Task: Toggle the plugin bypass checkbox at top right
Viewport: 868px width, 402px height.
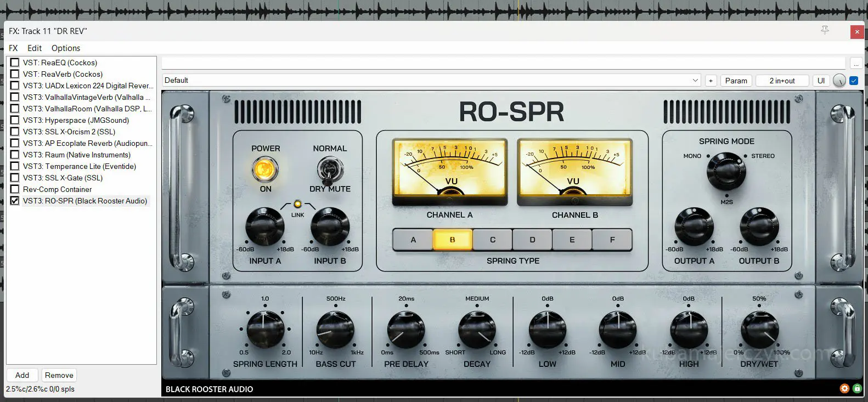Action: [x=854, y=81]
